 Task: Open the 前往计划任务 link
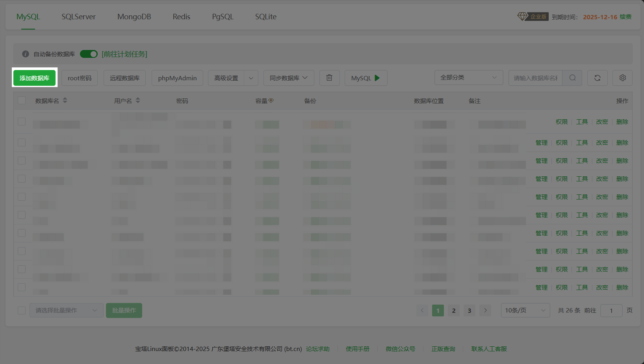[124, 54]
